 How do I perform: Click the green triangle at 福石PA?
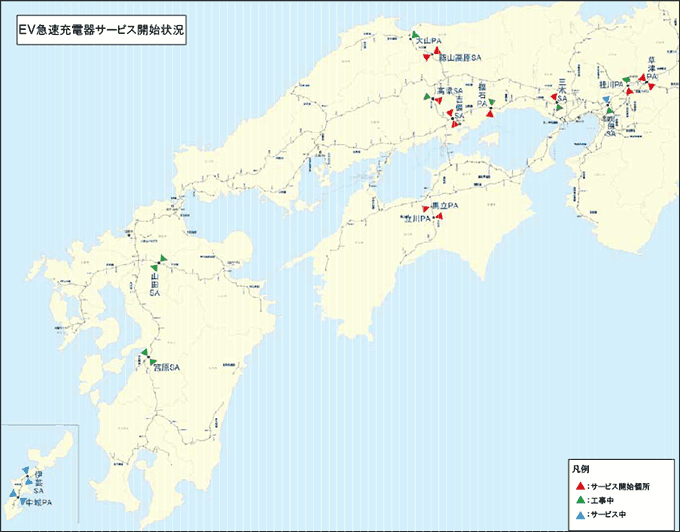pos(491,102)
